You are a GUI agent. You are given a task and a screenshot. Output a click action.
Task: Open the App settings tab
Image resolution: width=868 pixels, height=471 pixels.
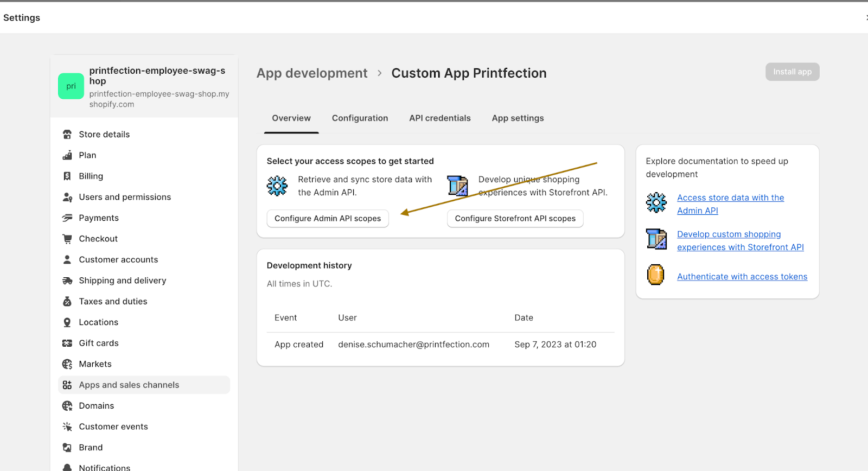[518, 118]
